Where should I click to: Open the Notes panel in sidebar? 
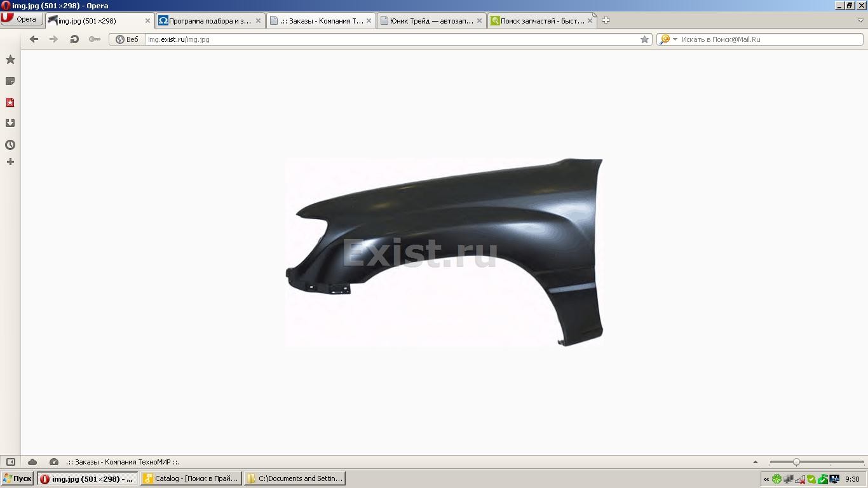(x=10, y=81)
